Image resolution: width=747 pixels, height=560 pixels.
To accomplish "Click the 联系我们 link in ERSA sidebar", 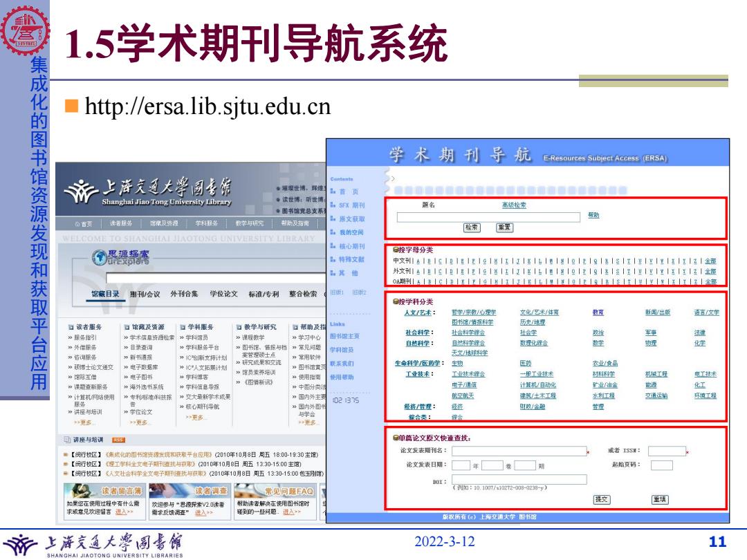I will (342, 364).
